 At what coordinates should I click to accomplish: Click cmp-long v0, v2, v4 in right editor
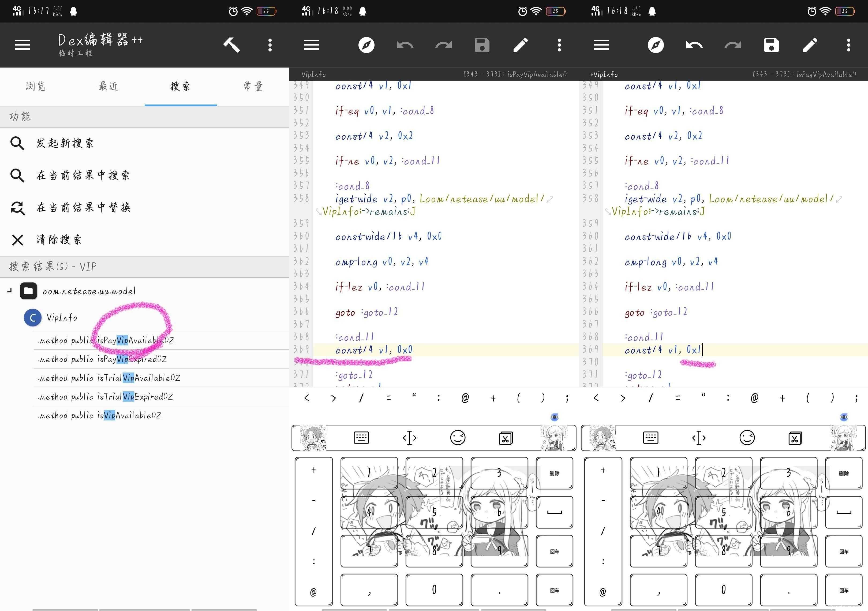coord(671,262)
